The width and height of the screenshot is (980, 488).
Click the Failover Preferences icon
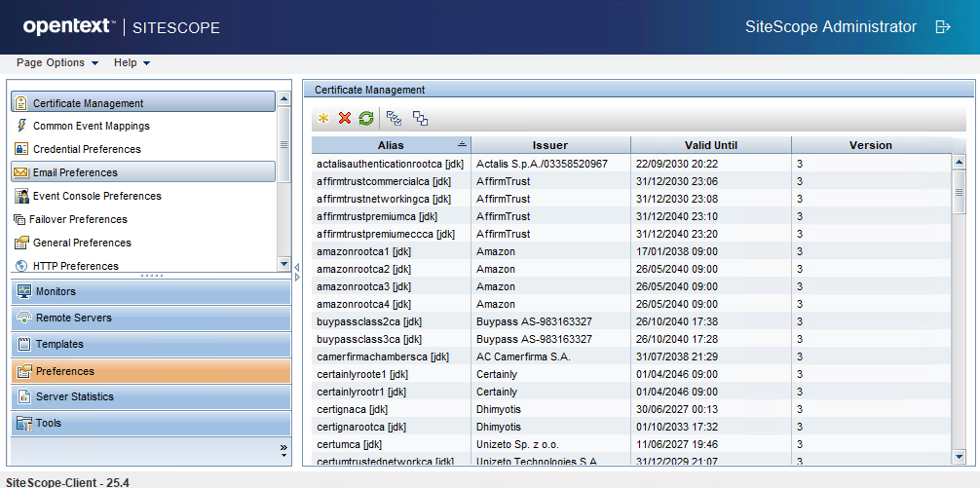tap(19, 219)
